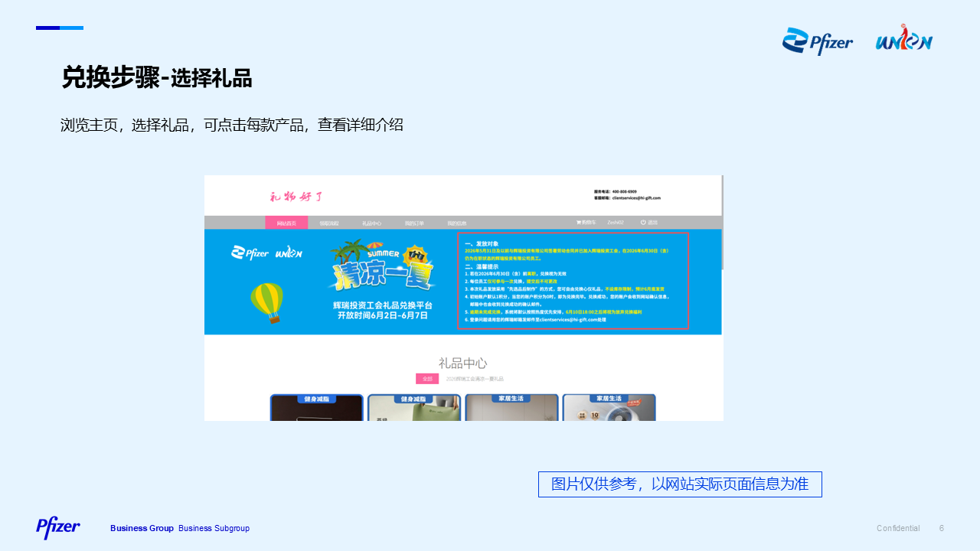Open the first 家居生活 gift card
Screen dimensions: 980x551
(x=511, y=407)
